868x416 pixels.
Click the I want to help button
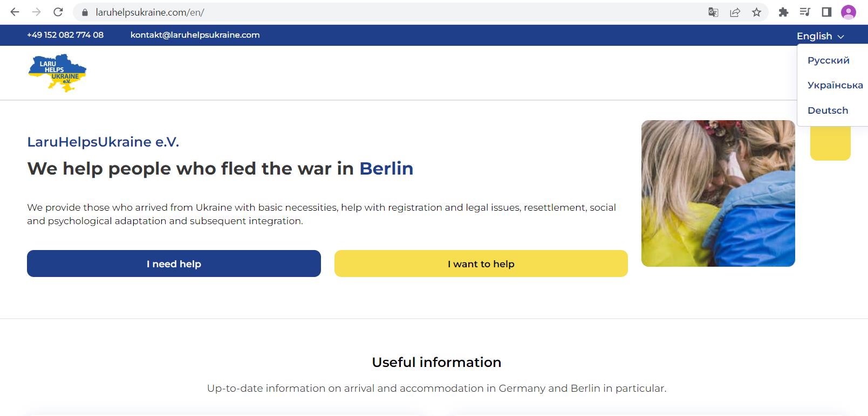coord(481,264)
